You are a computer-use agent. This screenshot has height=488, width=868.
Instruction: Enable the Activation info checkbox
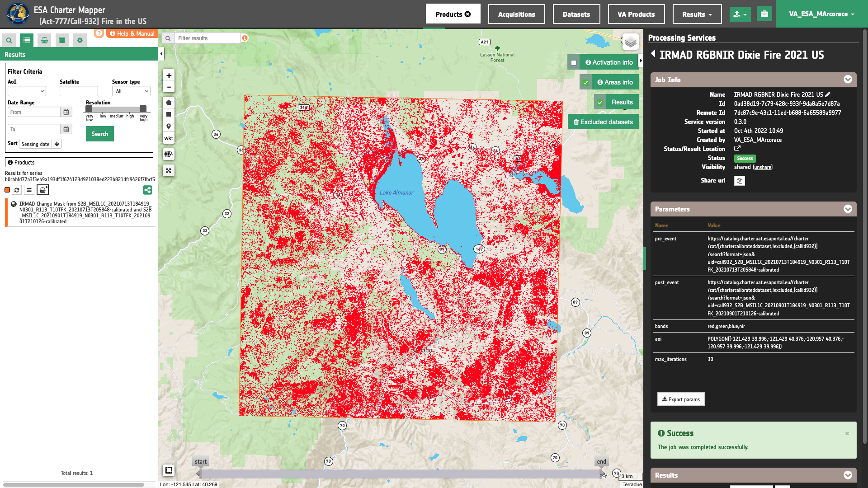click(x=574, y=63)
